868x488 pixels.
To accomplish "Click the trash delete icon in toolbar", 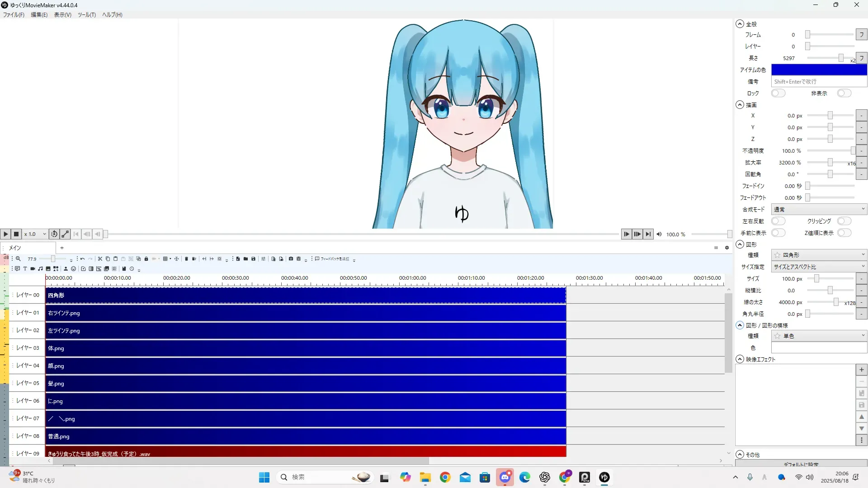I will (186, 259).
